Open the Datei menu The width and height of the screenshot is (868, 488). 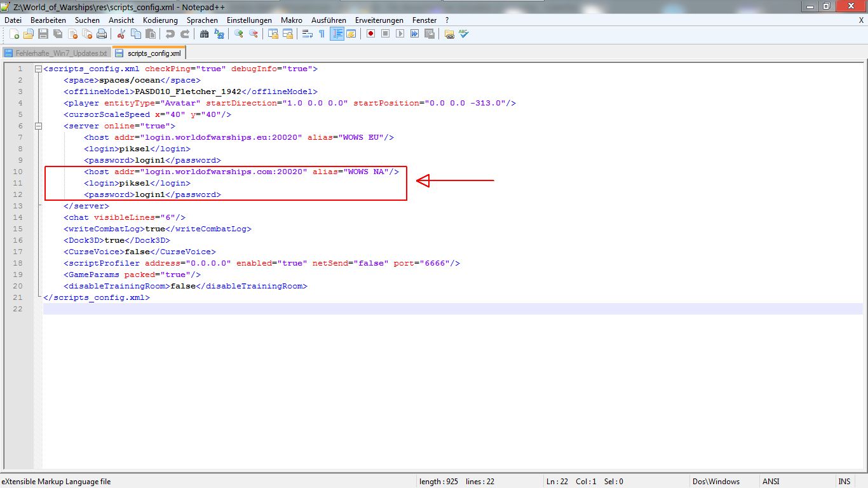[x=13, y=20]
